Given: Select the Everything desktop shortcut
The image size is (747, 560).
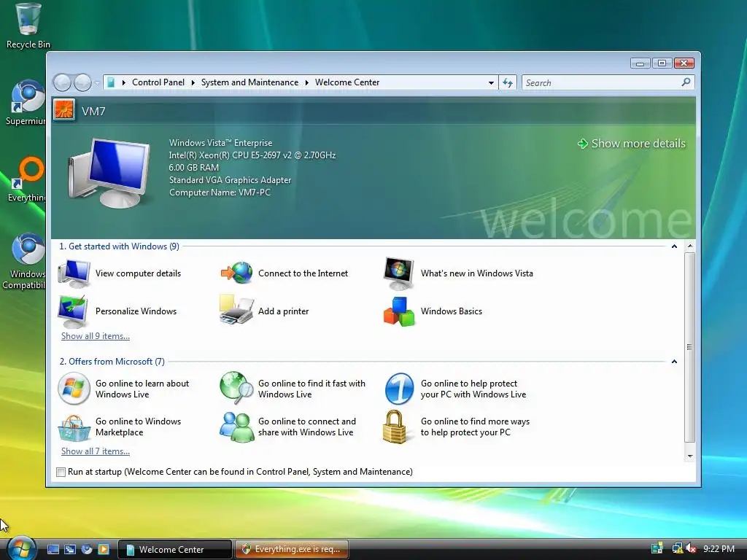Looking at the screenshot, I should coord(27,179).
